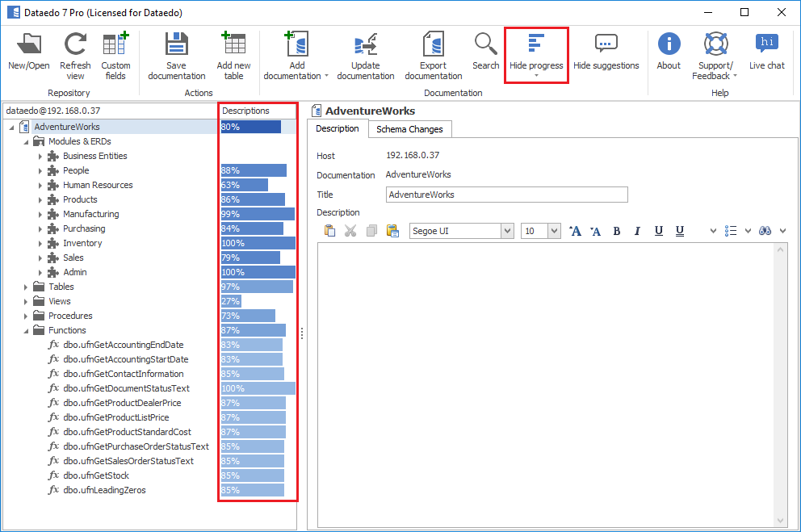The height and width of the screenshot is (532, 801).
Task: Select the Description tab
Action: (338, 129)
